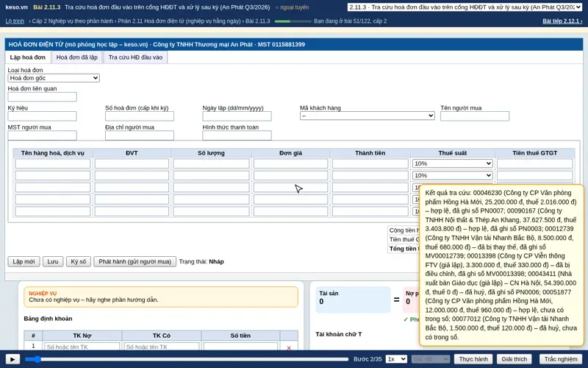This screenshot has width=588, height=368.
Task: Click the first row Tiền thuế GTGT cell
Action: click(x=535, y=163)
